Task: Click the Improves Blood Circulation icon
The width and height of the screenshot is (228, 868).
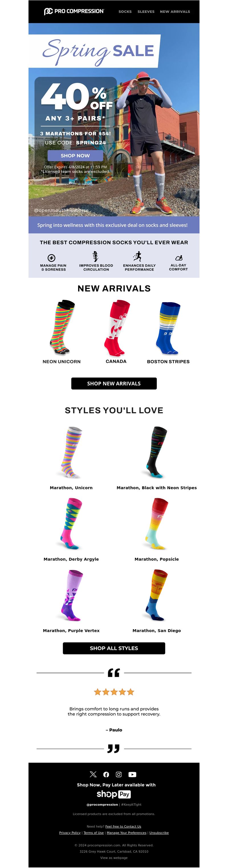Action: click(x=95, y=256)
